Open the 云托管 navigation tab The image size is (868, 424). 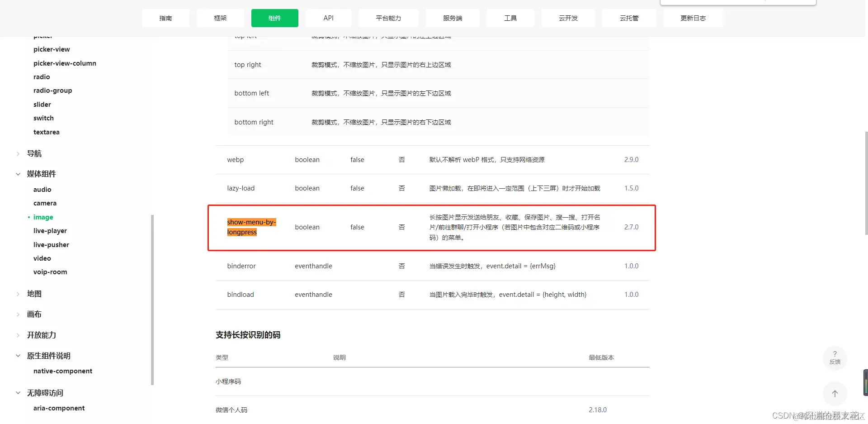[x=629, y=18]
